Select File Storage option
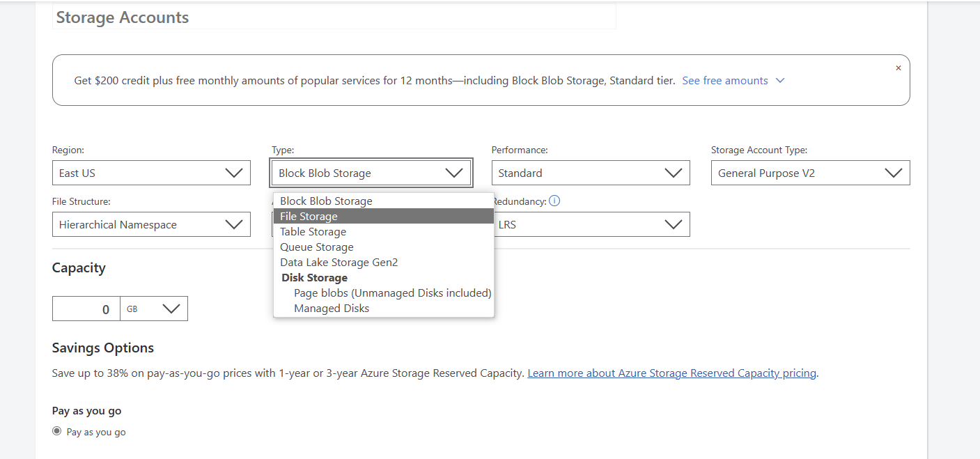Screen dimensions: 980x459 384,217
